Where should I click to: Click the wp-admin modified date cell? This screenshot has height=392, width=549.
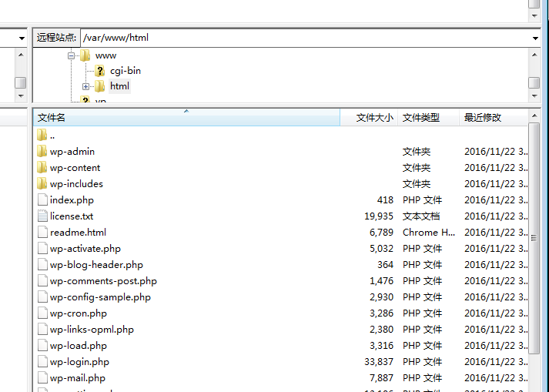(496, 152)
